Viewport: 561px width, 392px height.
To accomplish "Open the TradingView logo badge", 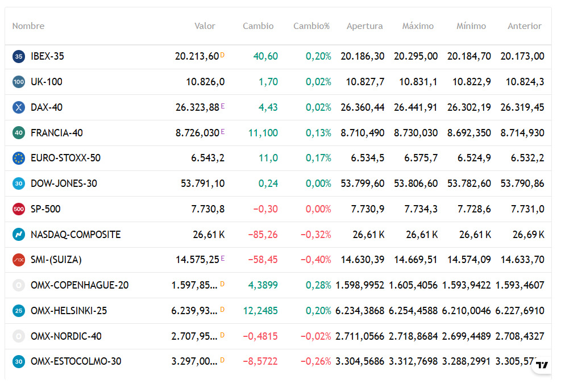I will (542, 365).
